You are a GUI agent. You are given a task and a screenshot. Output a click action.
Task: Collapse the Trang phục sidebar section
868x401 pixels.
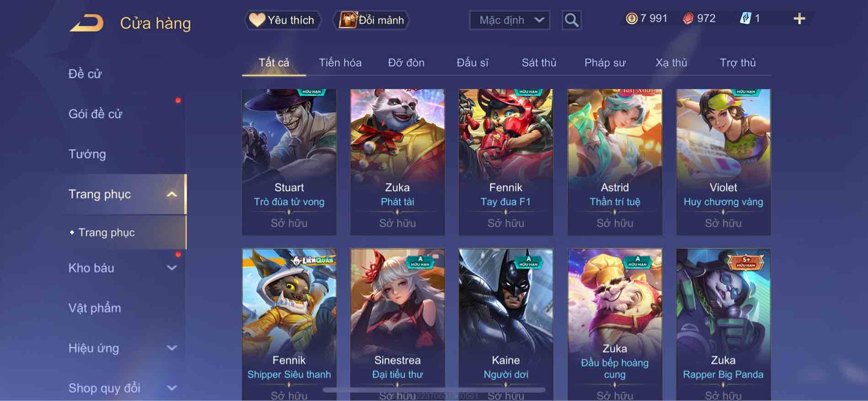[171, 194]
